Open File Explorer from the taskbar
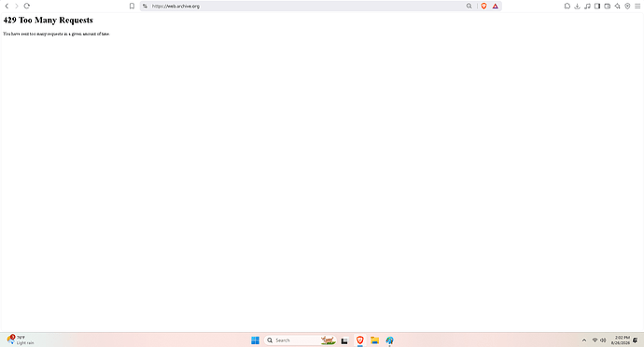The height and width of the screenshot is (347, 644). (374, 340)
